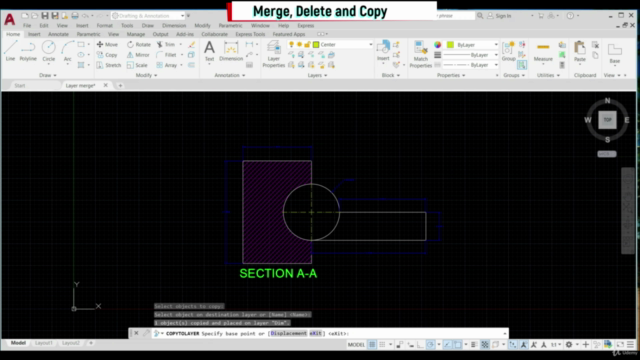Screen dimensions: 640x360
Task: Switch to the Start file tab
Action: coord(20,85)
